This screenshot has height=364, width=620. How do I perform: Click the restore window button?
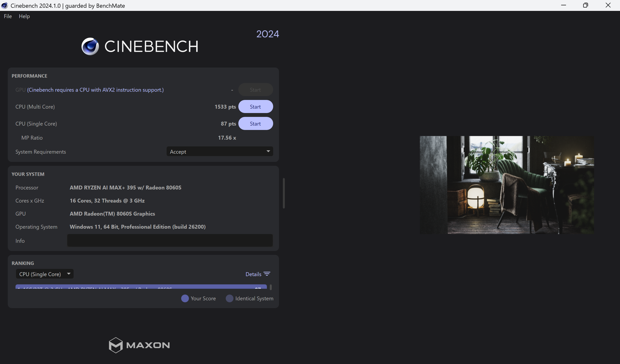click(x=586, y=5)
